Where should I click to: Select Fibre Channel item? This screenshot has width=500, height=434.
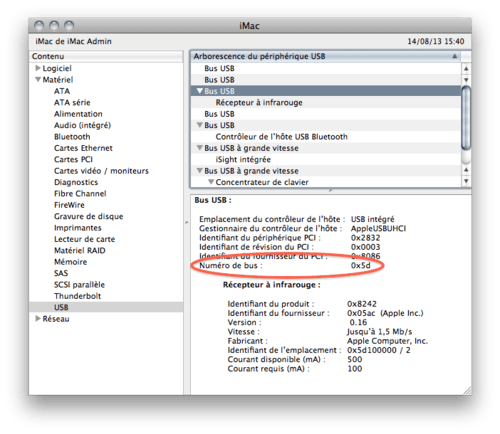point(80,194)
